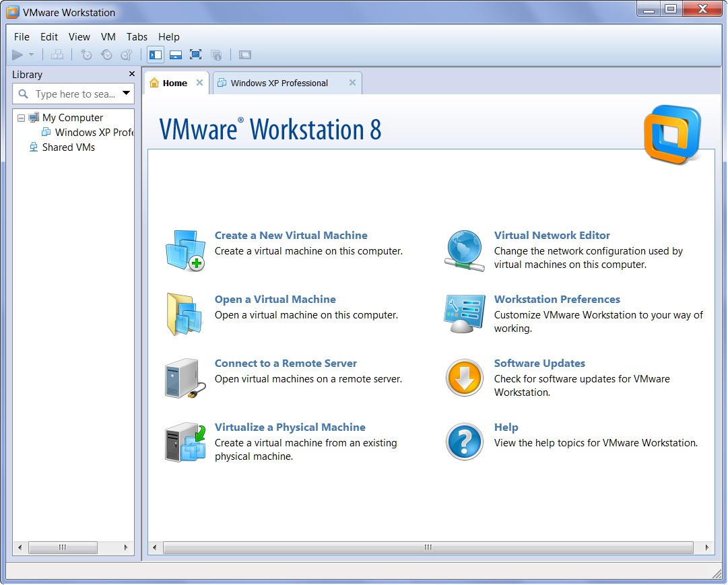The width and height of the screenshot is (728, 585).
Task: Click the Workstation Preferences monitor icon
Action: click(464, 314)
